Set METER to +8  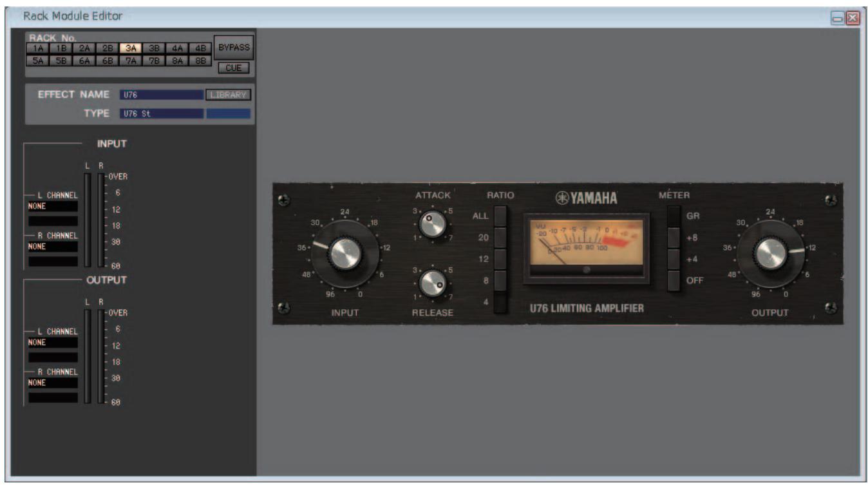[x=674, y=238]
